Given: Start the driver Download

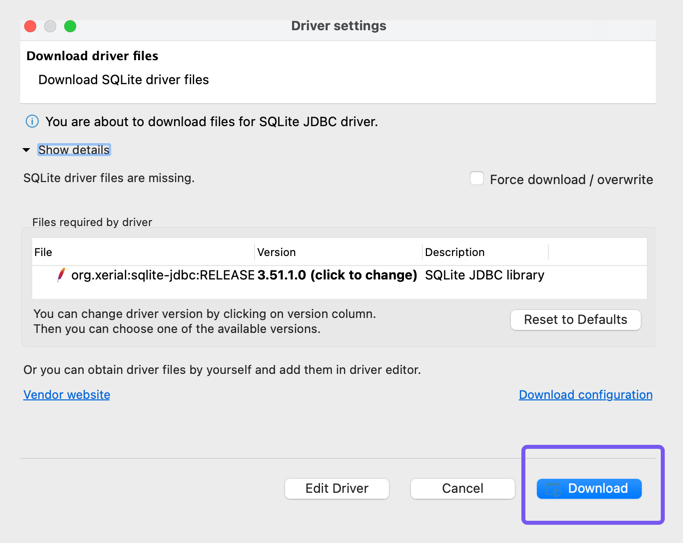Looking at the screenshot, I should 589,488.
